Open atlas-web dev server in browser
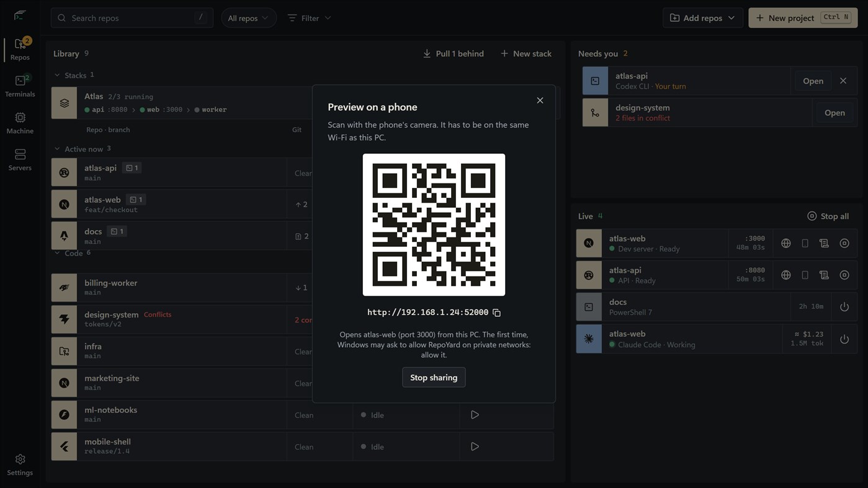The image size is (868, 488). [x=786, y=244]
